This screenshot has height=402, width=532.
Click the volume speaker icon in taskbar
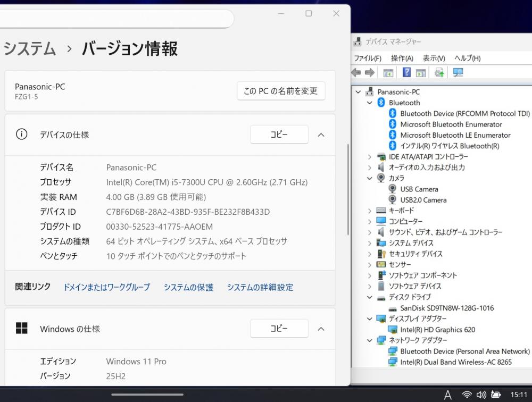pos(481,394)
